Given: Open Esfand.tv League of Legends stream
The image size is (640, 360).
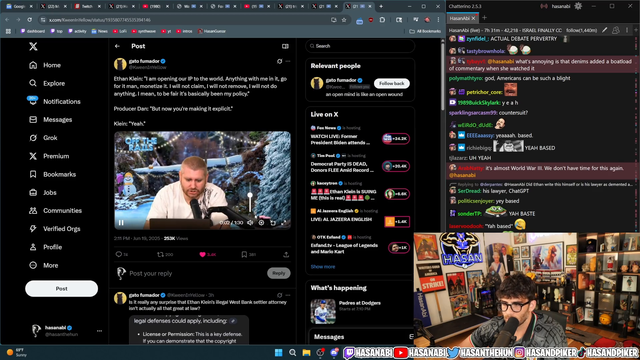Looking at the screenshot, I should point(359,246).
